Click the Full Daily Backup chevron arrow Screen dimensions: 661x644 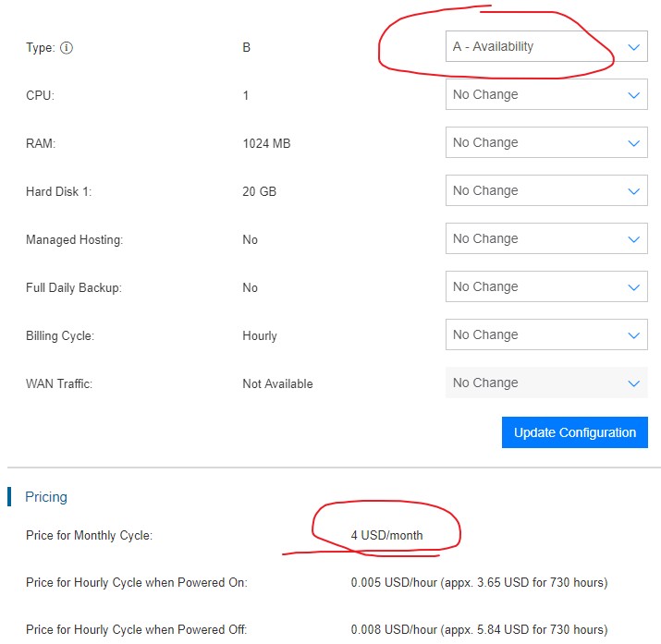(633, 287)
